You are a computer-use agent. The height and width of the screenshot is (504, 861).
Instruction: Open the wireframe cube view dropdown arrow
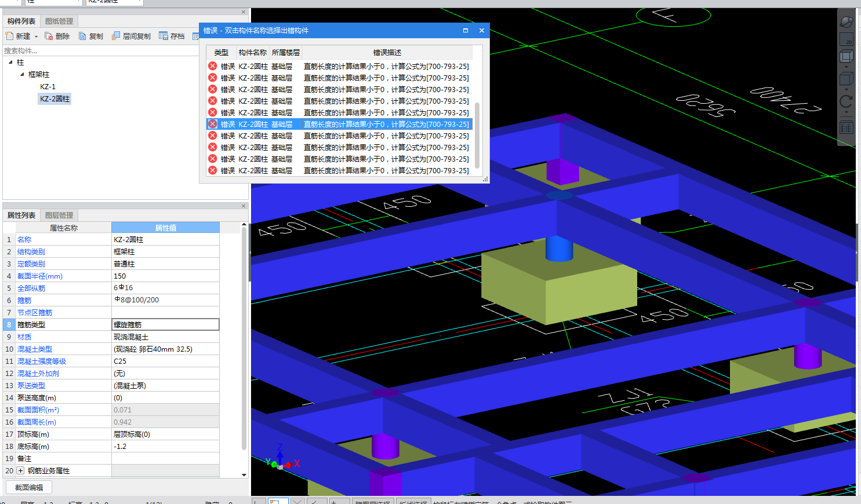tap(847, 67)
